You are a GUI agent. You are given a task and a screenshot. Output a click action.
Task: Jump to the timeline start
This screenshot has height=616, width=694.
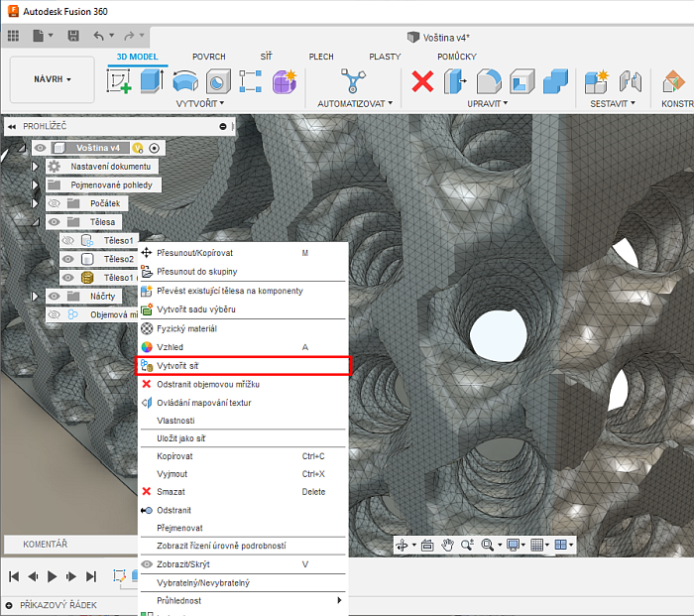point(14,576)
